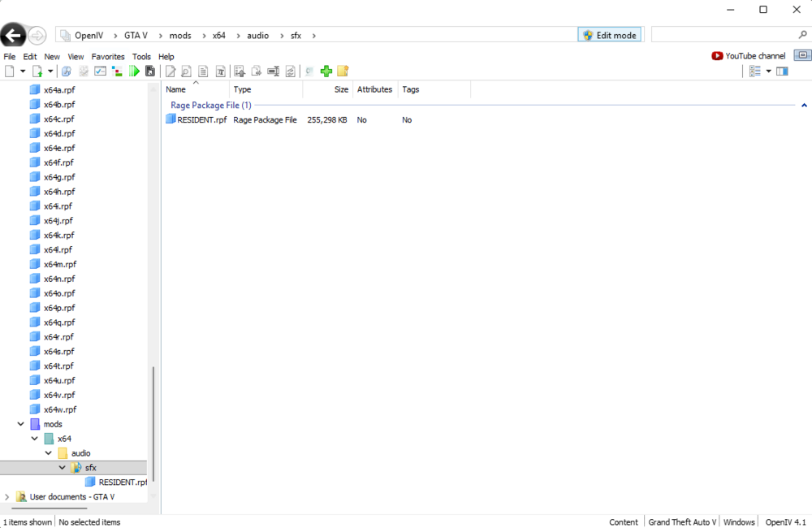Open the File menu
This screenshot has height=528, width=812.
coord(9,57)
